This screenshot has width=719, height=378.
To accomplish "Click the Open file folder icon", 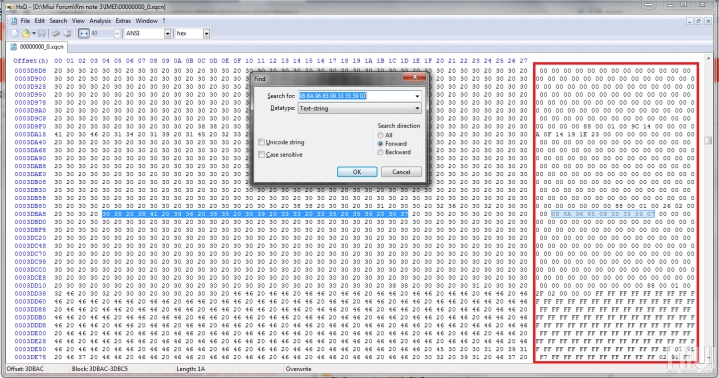I will point(27,33).
